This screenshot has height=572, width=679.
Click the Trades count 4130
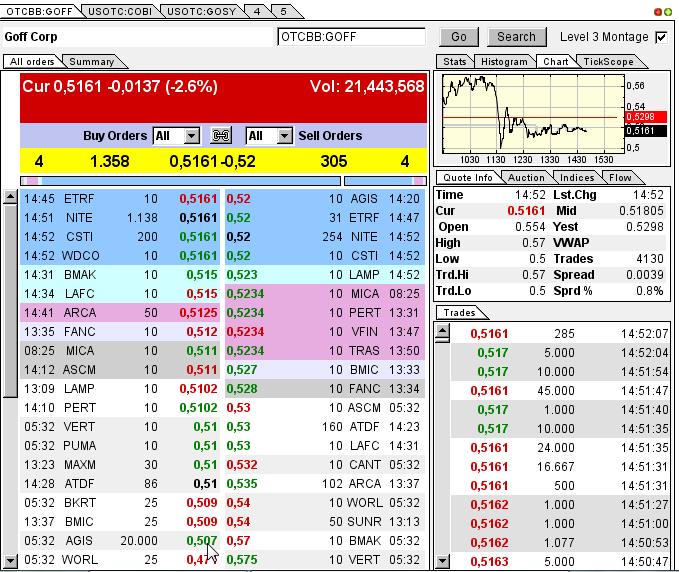tap(650, 259)
